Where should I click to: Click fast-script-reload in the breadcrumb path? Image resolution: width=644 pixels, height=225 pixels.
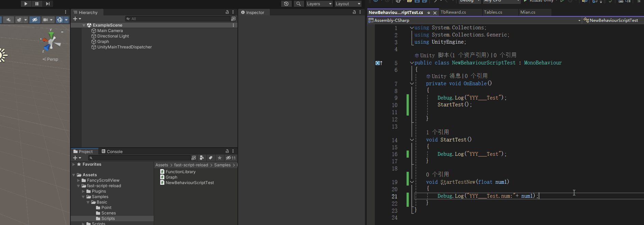click(x=191, y=165)
